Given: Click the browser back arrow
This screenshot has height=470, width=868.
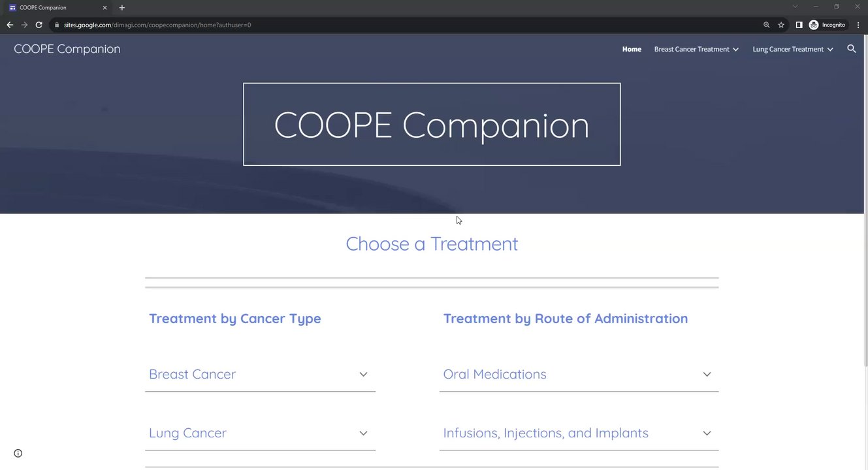Looking at the screenshot, I should pos(10,25).
